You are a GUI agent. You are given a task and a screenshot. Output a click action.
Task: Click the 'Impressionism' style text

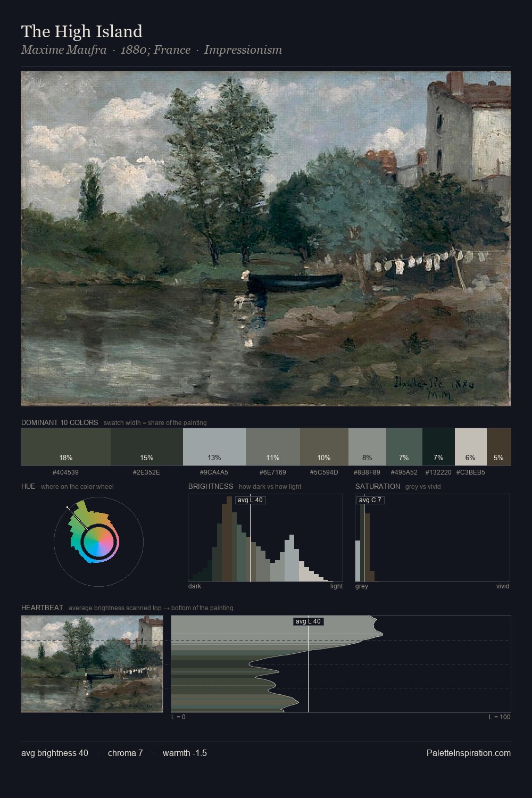243,50
